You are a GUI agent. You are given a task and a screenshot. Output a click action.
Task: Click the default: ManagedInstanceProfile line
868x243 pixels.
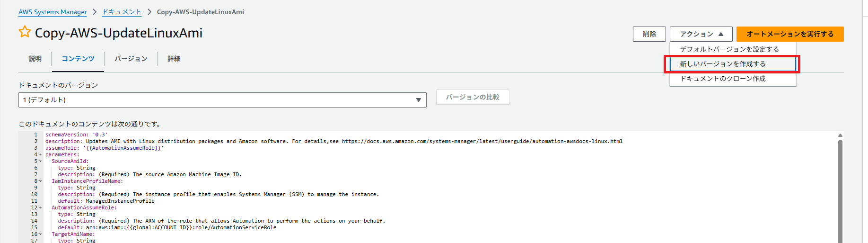tap(106, 201)
